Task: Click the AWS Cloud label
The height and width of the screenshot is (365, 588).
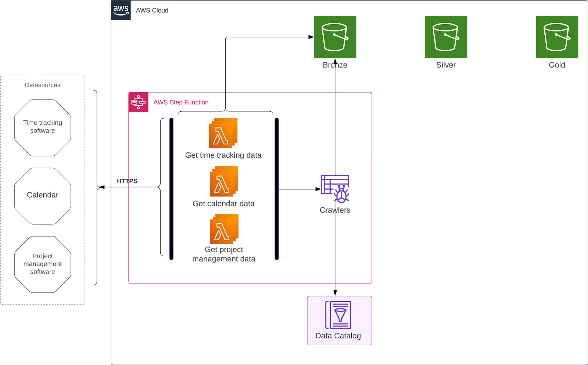Action: pyautogui.click(x=152, y=10)
